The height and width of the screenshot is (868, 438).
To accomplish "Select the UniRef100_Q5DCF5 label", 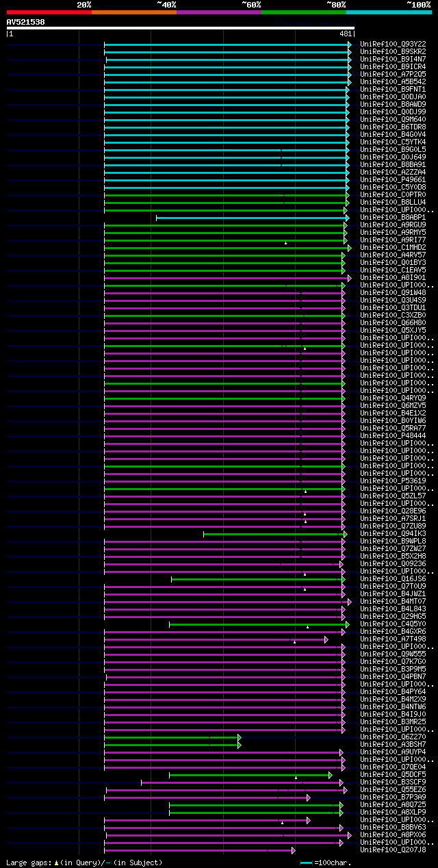I will (393, 774).
